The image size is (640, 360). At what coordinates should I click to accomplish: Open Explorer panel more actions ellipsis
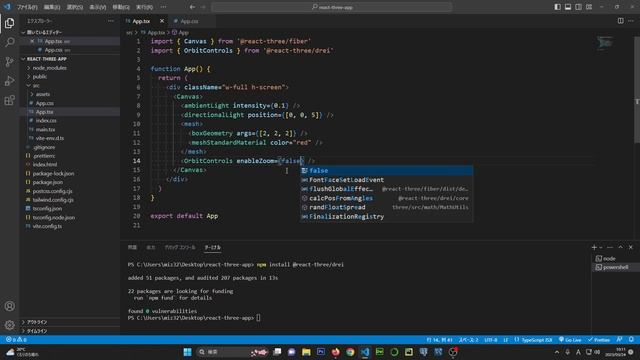tap(111, 21)
